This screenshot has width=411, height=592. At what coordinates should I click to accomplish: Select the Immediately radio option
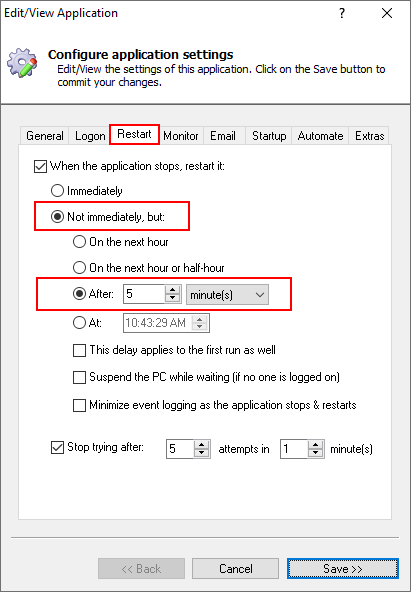click(57, 191)
